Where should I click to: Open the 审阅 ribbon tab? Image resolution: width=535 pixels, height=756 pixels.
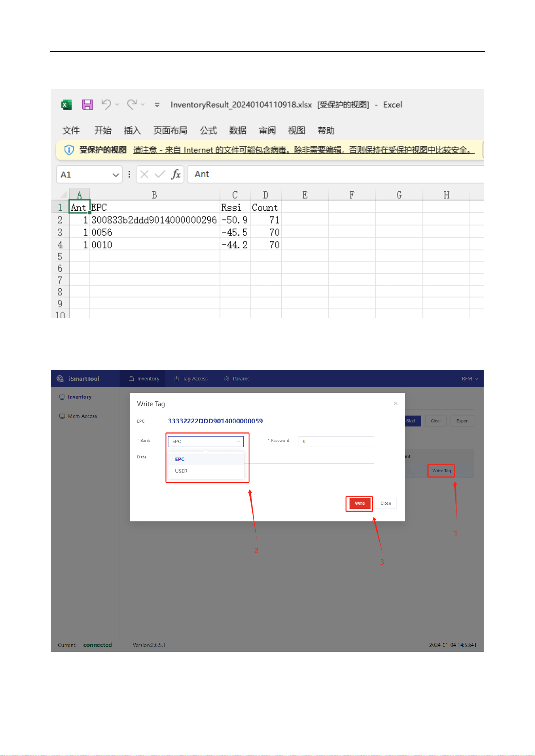pyautogui.click(x=267, y=130)
